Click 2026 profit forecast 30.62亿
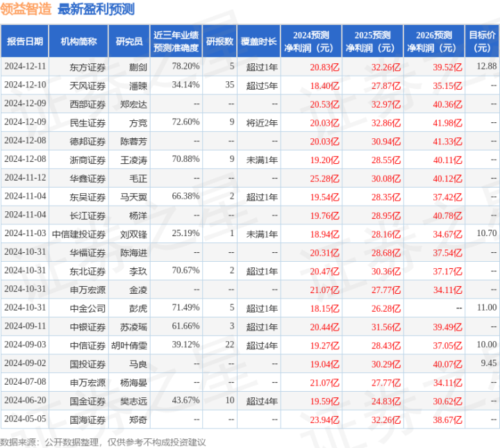500x448 pixels. 447,401
